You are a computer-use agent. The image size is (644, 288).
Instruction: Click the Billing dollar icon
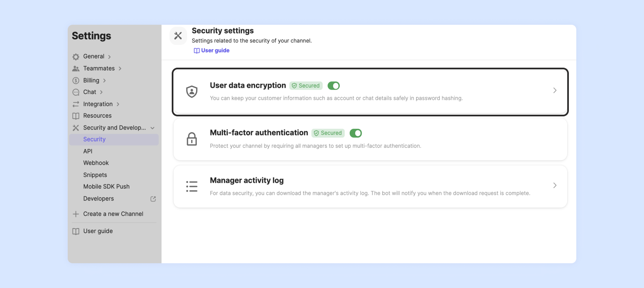(x=76, y=80)
